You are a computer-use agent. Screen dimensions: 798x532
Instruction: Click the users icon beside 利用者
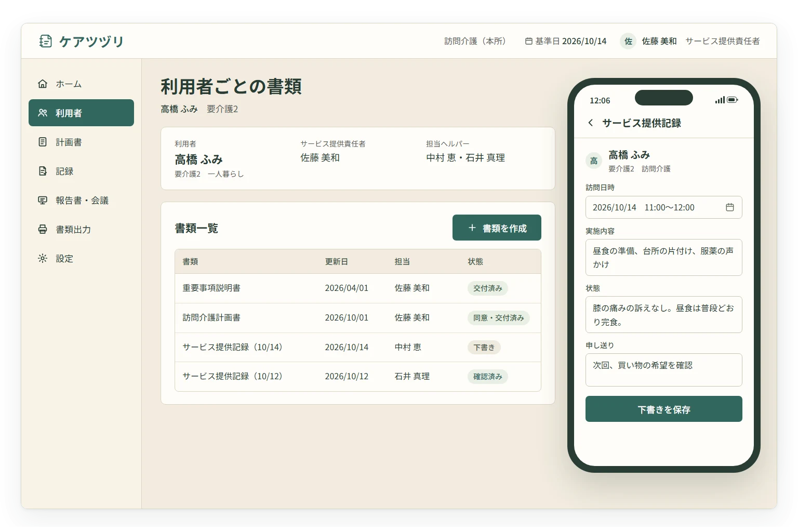pyautogui.click(x=43, y=113)
